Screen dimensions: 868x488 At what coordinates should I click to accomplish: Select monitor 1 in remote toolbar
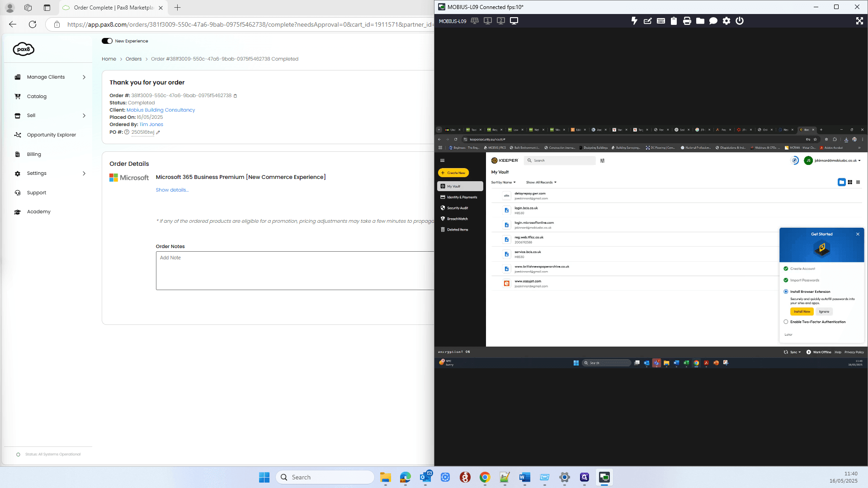pyautogui.click(x=488, y=21)
